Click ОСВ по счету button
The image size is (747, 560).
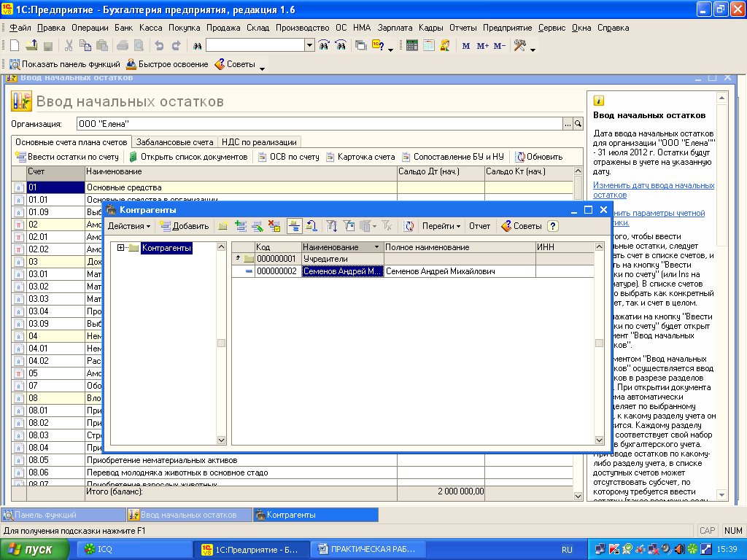289,157
